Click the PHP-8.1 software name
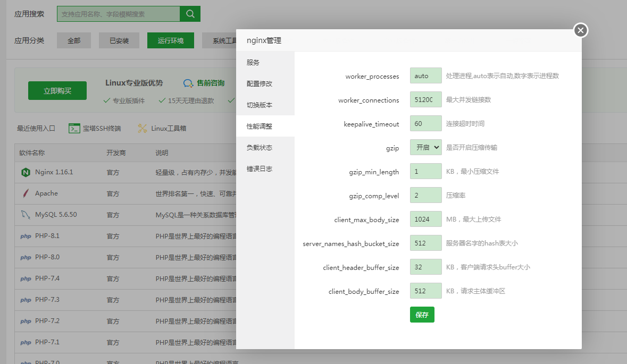The width and height of the screenshot is (627, 364). (47, 236)
